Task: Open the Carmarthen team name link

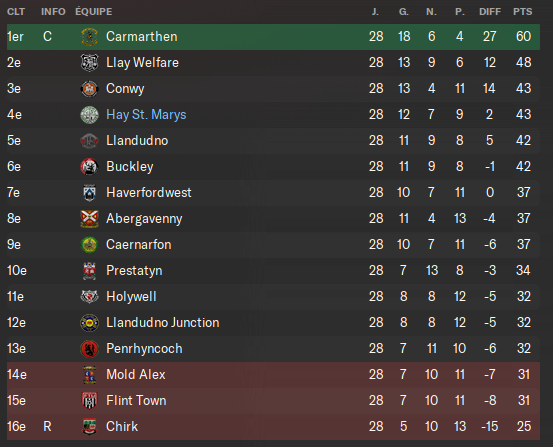Action: click(x=141, y=37)
